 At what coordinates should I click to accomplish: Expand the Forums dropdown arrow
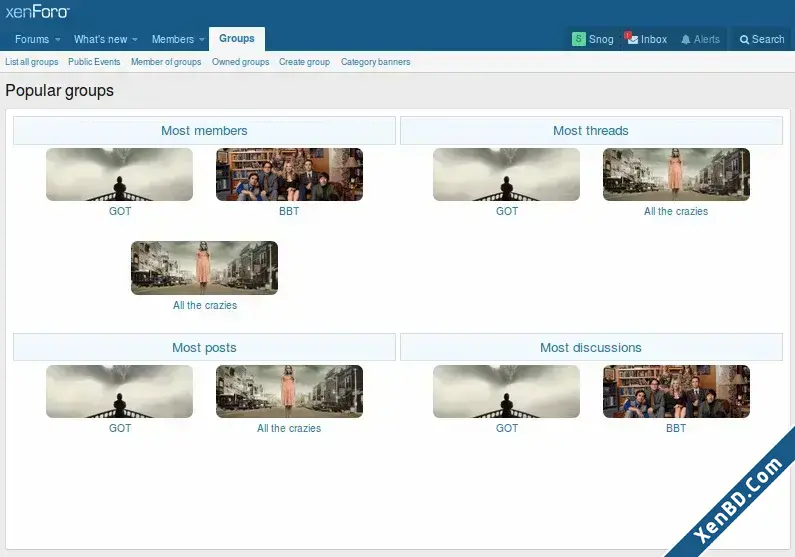pos(58,40)
